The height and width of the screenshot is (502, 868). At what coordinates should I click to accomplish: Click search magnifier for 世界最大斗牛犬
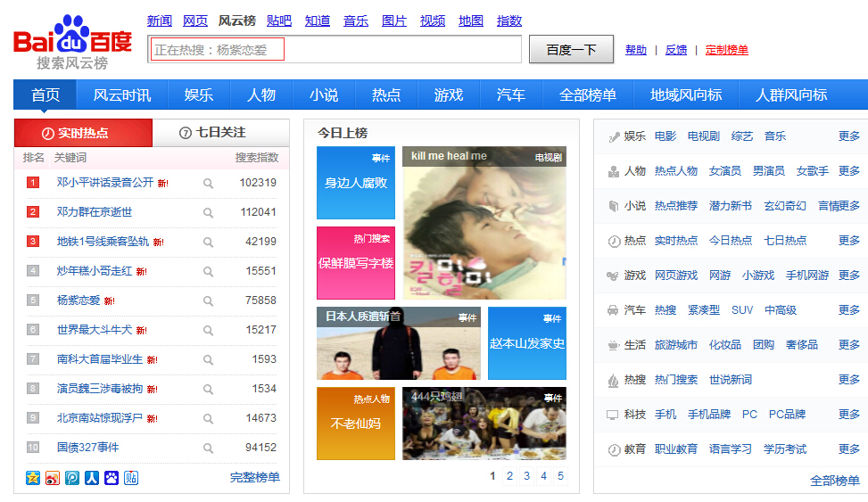208,331
